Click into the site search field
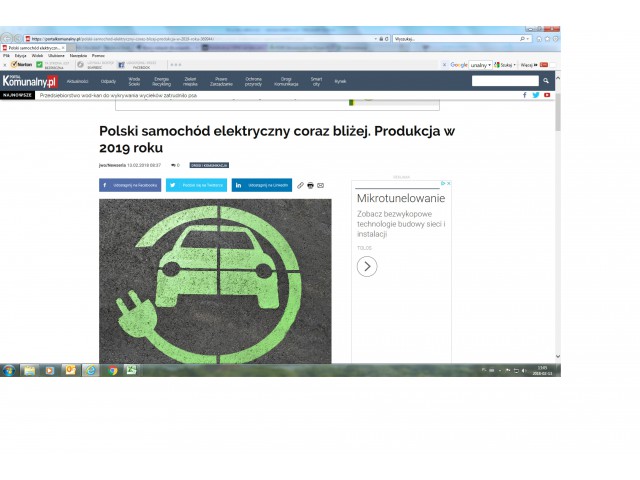This screenshot has width=640, height=480. pyautogui.click(x=504, y=81)
